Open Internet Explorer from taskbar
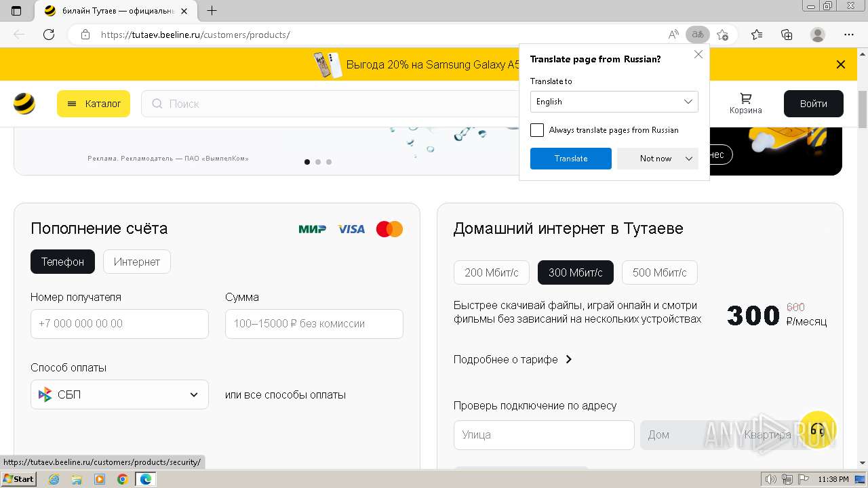 (x=54, y=479)
